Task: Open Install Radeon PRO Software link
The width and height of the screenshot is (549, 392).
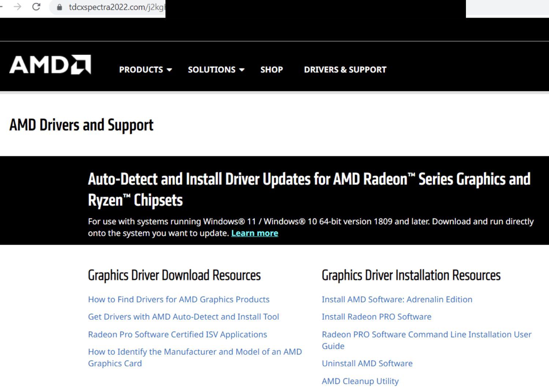Action: pos(377,317)
